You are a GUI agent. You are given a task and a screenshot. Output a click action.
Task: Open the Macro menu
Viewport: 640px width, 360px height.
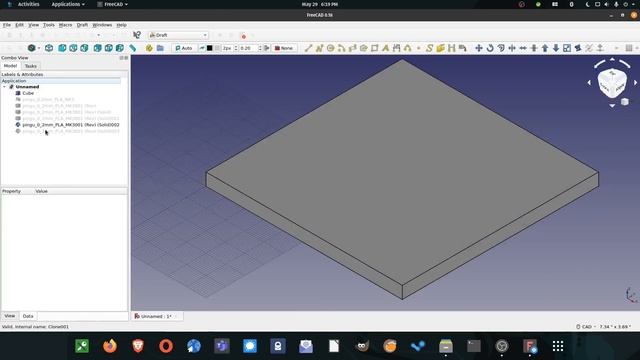(x=65, y=25)
